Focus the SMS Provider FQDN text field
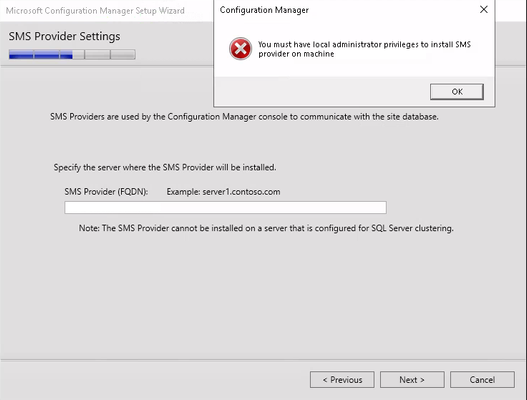This screenshot has height=400, width=527. (226, 207)
